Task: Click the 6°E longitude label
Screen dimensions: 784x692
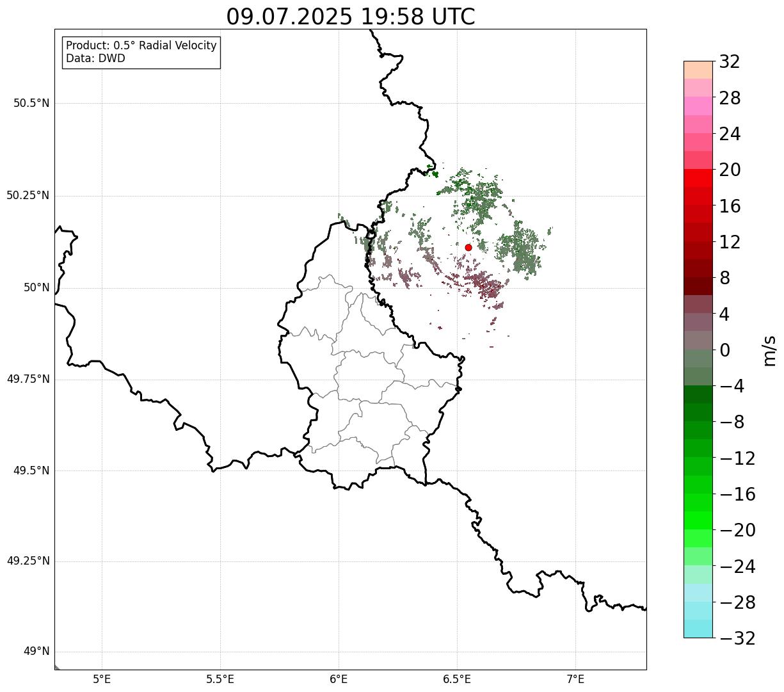Action: 339,679
